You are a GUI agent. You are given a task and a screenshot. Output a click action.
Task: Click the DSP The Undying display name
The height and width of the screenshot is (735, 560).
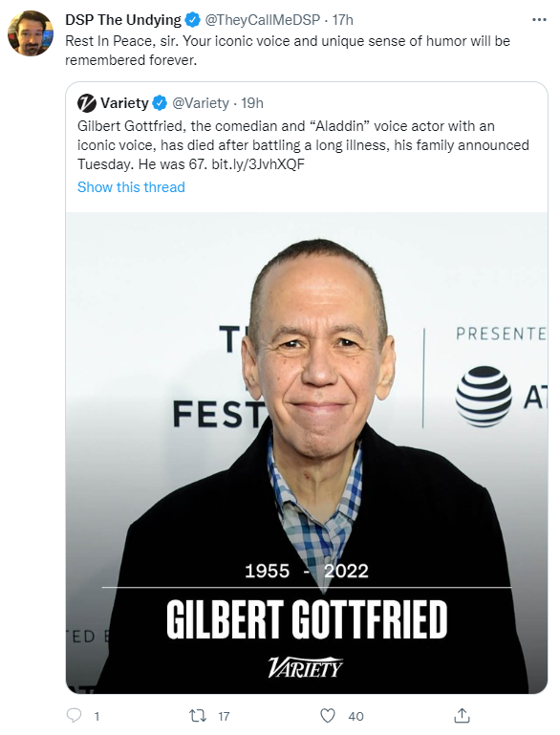coord(123,20)
